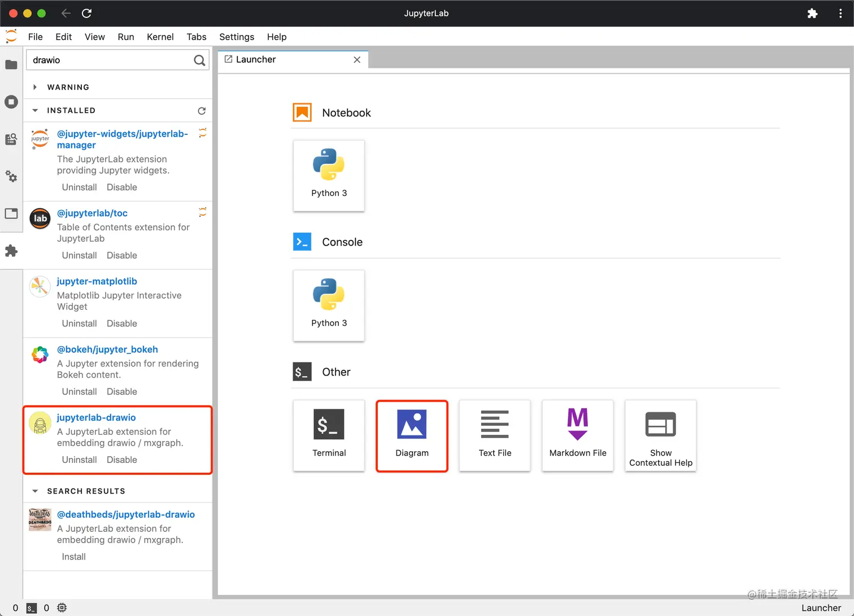
Task: Open the @deathbeds/jupyterlab-drawio link
Action: (x=126, y=514)
